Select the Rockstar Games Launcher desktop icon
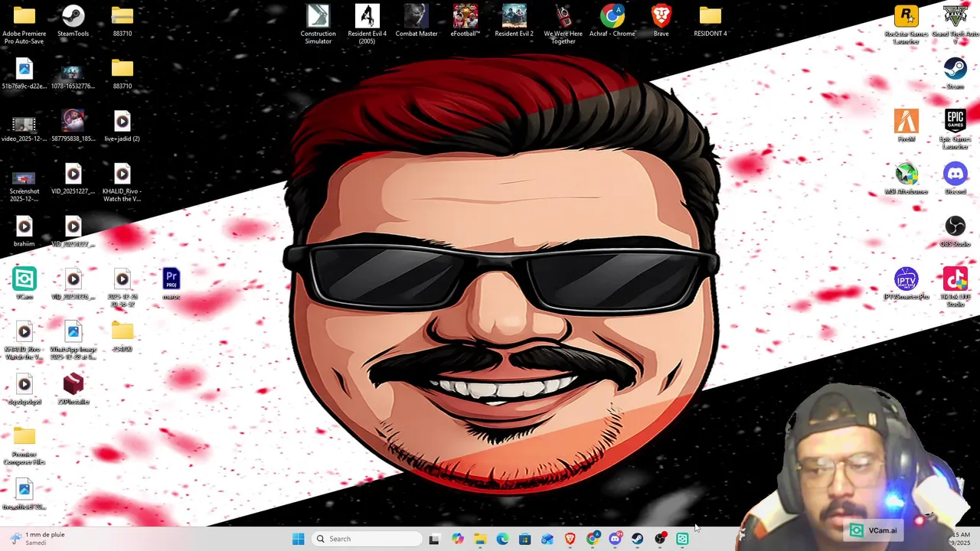 (906, 24)
